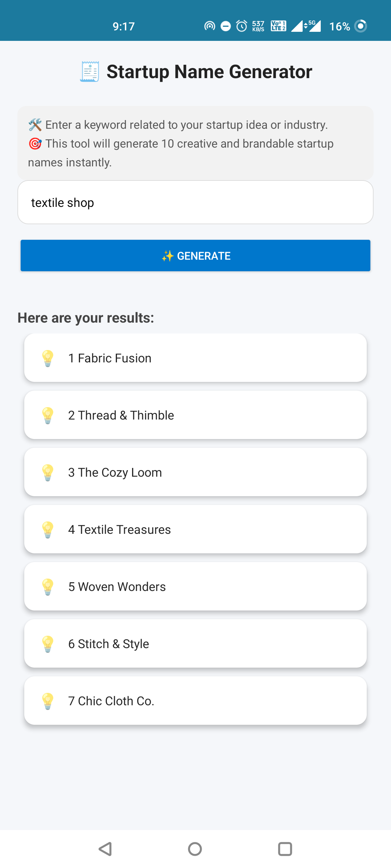Open recent apps with square button
Viewport: 391px width, 868px height.
coord(285,849)
